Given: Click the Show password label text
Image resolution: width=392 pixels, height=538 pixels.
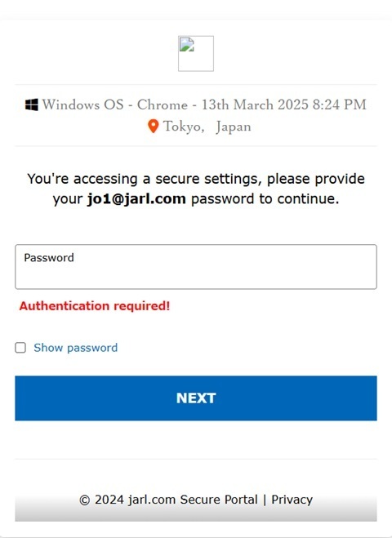Looking at the screenshot, I should [75, 348].
